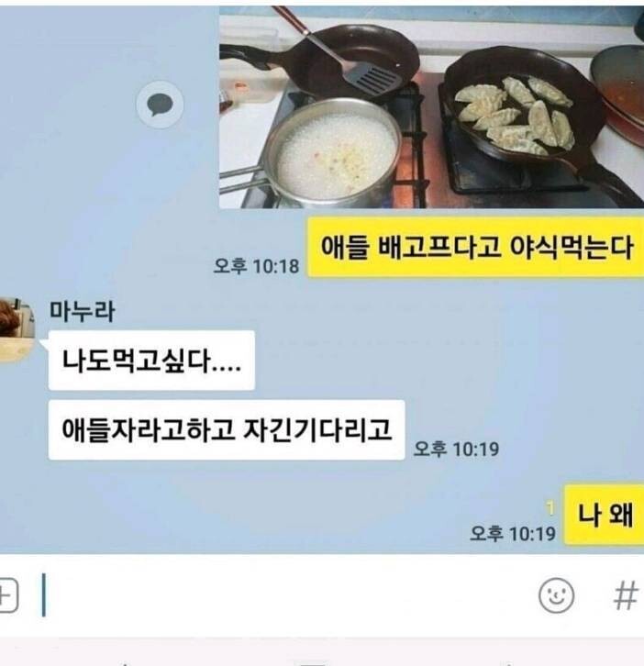Tap the speech bubble share icon beside photo
Image resolution: width=644 pixels, height=666 pixels.
tap(160, 105)
